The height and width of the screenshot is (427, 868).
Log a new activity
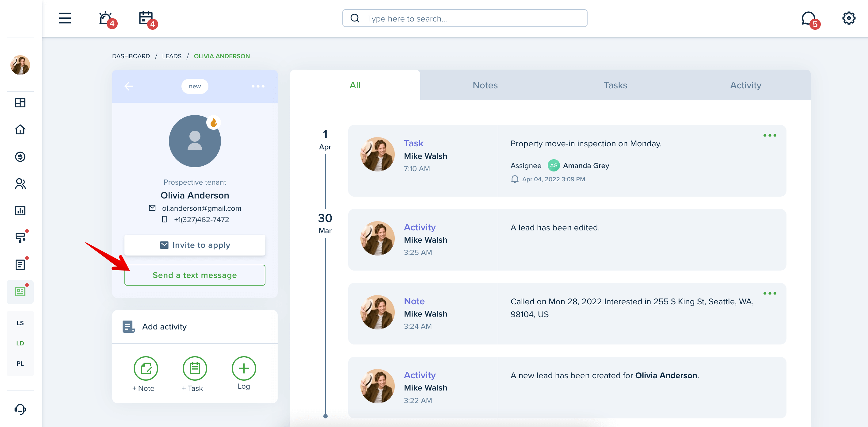click(244, 368)
